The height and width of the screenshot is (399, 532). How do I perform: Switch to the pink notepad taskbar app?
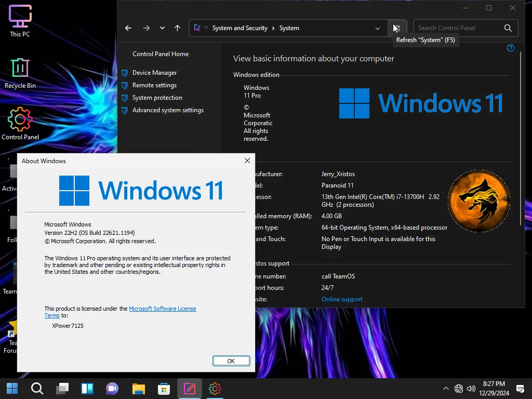tap(189, 389)
